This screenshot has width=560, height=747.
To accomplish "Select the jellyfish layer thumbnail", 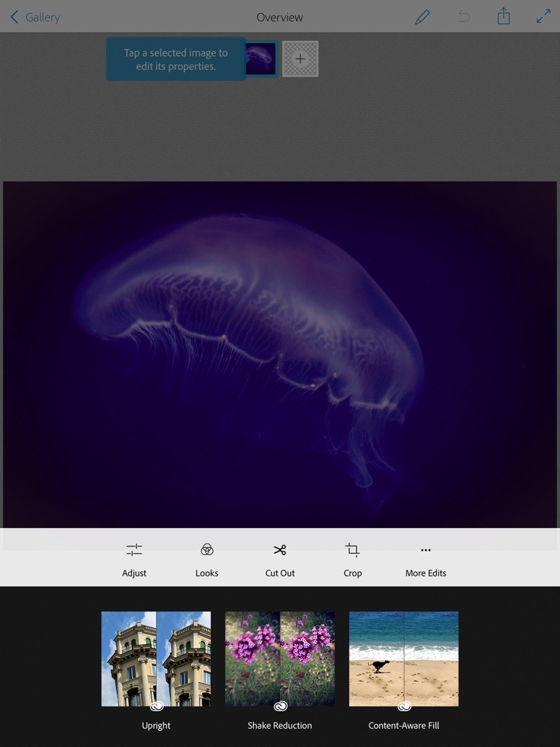I will (x=261, y=59).
